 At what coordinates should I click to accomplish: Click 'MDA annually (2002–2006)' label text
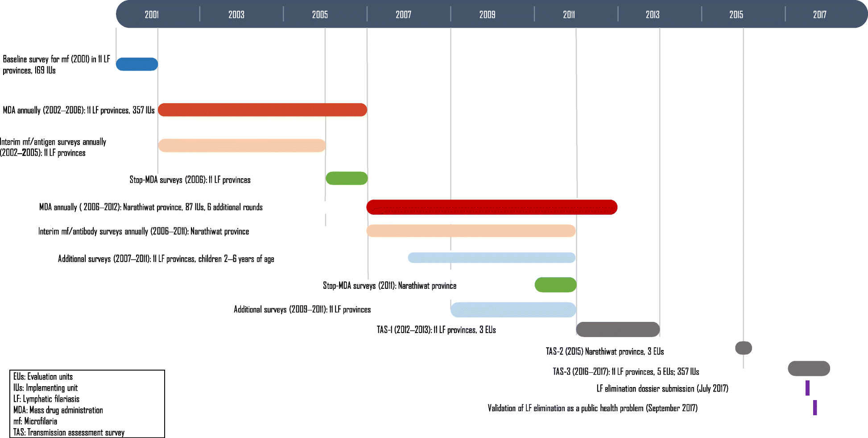coord(79,110)
